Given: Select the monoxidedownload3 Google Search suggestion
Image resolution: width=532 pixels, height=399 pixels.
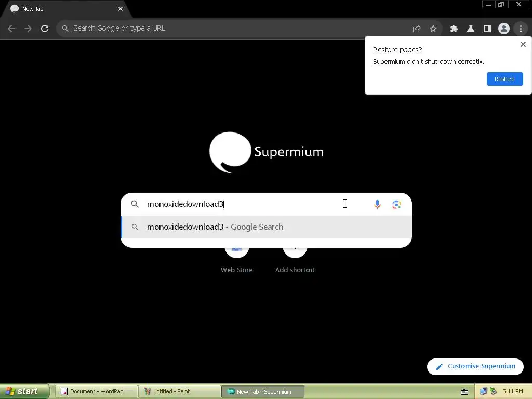Looking at the screenshot, I should tap(267, 227).
